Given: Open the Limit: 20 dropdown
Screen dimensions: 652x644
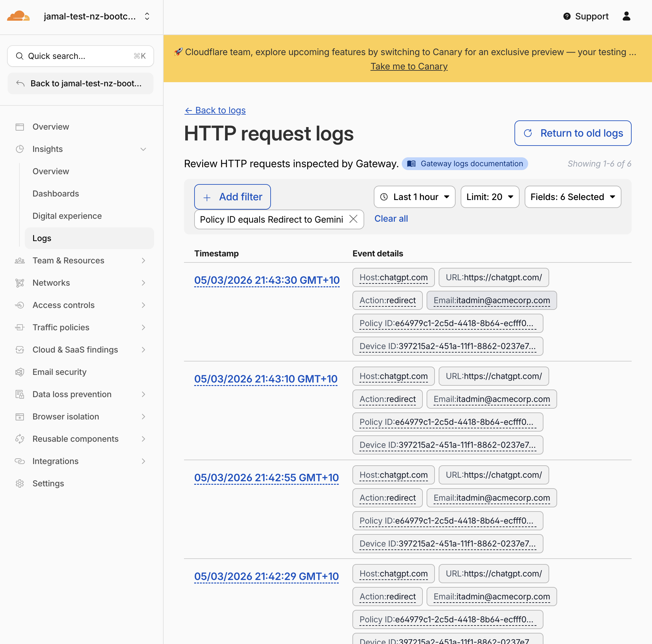Looking at the screenshot, I should pos(490,197).
